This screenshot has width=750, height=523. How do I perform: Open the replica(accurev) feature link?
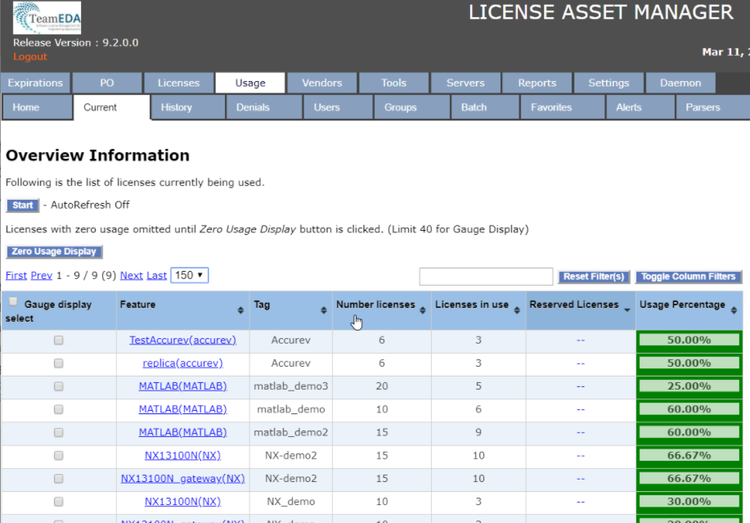click(182, 363)
